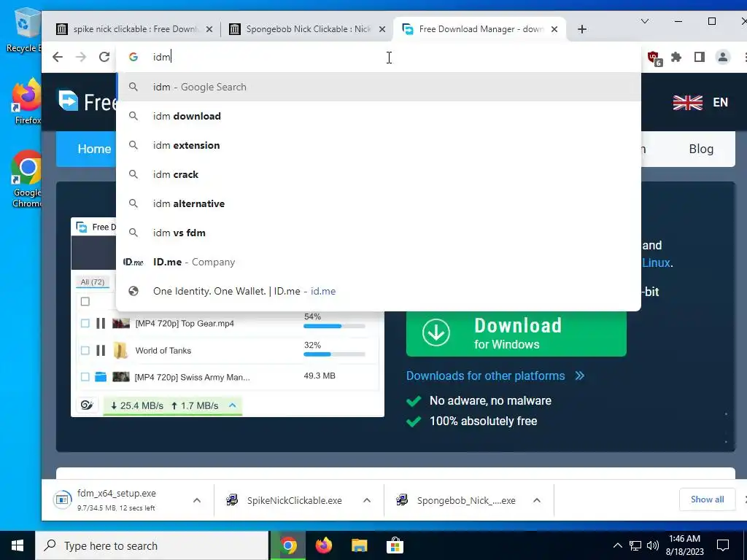747x560 pixels.
Task: Open the 'ID.me - Company' suggestion
Action: (379, 262)
